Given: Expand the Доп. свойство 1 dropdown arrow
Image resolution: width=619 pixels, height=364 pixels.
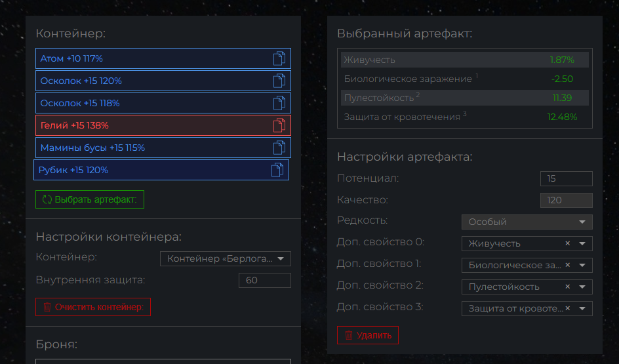Looking at the screenshot, I should [x=582, y=266].
